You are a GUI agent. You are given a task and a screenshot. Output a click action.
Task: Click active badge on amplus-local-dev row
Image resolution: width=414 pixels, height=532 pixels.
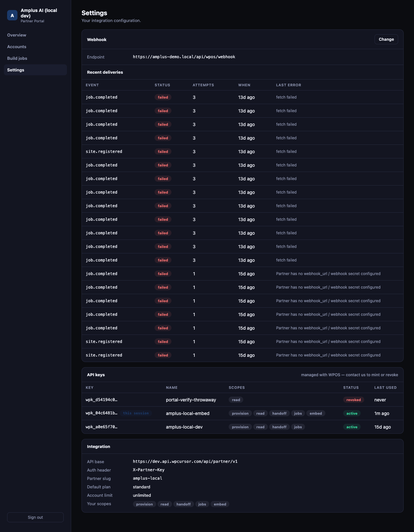coord(352,427)
